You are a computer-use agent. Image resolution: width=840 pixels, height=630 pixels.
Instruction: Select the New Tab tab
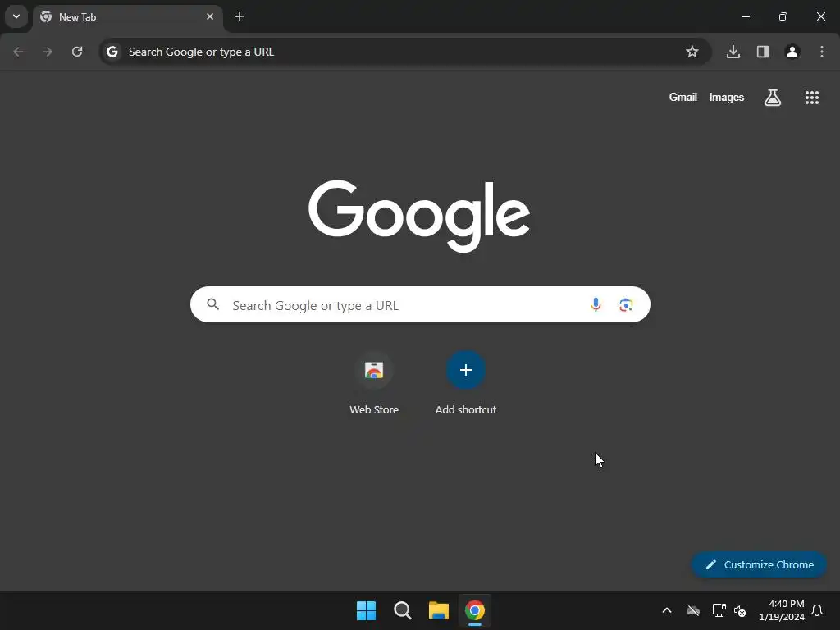pyautogui.click(x=127, y=16)
